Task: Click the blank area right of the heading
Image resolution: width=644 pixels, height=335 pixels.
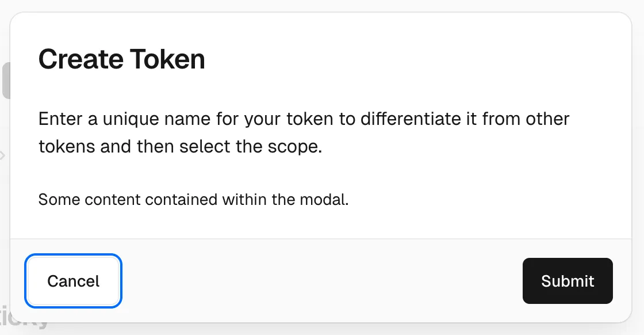Action: 402,60
